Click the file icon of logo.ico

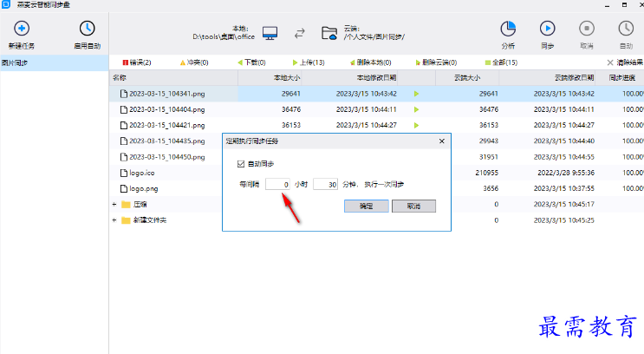click(x=124, y=173)
